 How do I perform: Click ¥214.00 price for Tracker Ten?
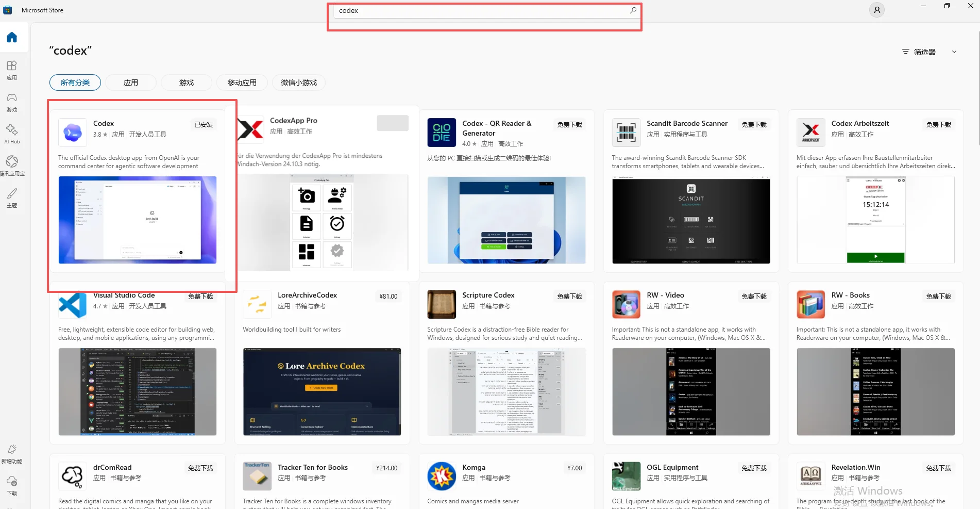coord(386,468)
